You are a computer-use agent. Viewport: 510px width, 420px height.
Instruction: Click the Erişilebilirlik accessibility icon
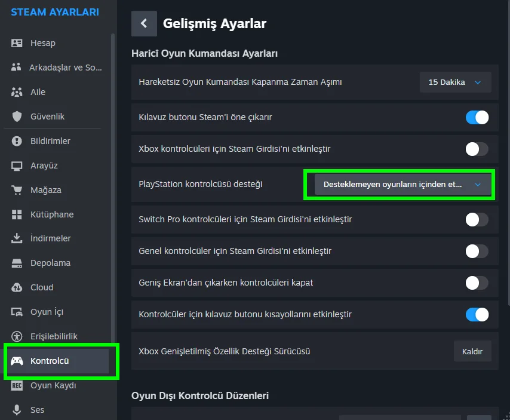17,336
